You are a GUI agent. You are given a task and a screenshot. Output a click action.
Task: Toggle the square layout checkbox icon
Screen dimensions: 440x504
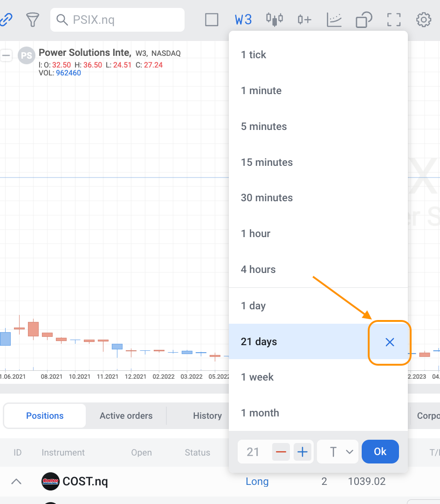pyautogui.click(x=212, y=20)
